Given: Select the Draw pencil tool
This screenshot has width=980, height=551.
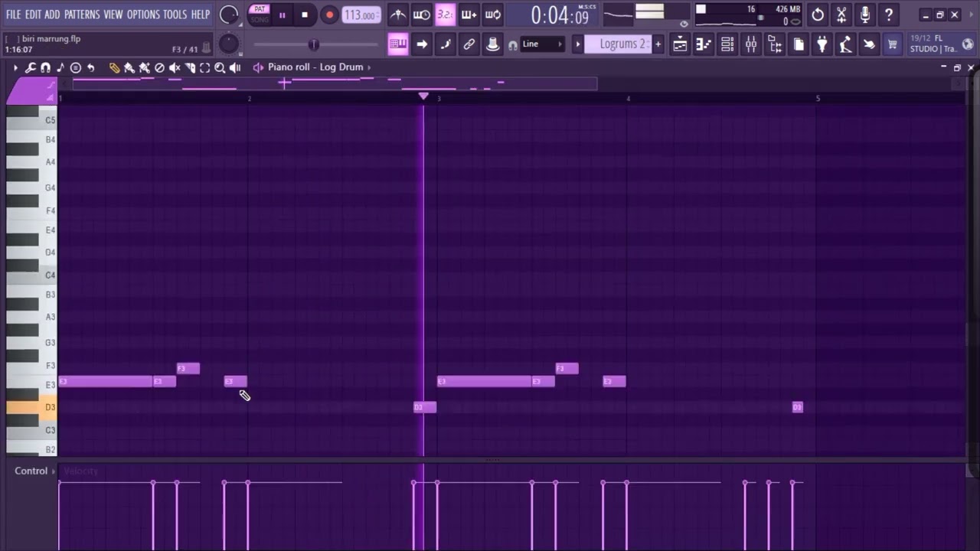Looking at the screenshot, I should 114,68.
